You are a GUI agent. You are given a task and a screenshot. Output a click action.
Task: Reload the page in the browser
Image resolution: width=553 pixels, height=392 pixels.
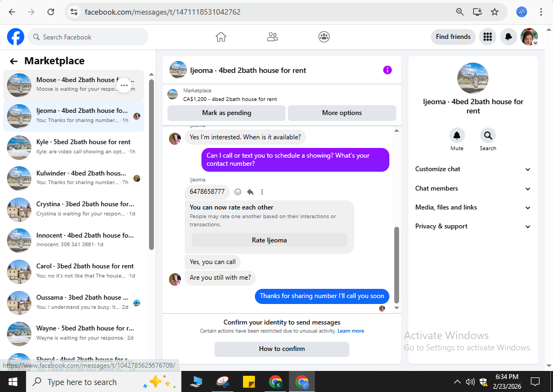click(x=51, y=12)
